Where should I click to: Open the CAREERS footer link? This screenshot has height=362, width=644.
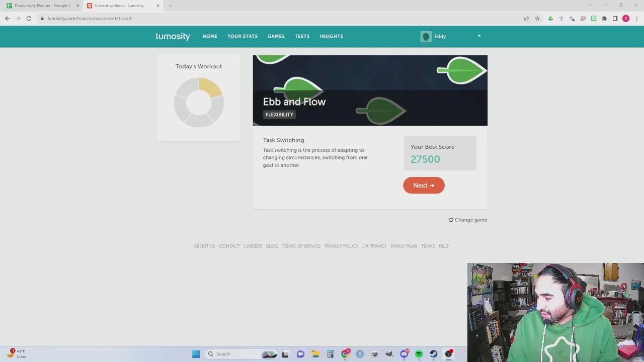(x=253, y=246)
